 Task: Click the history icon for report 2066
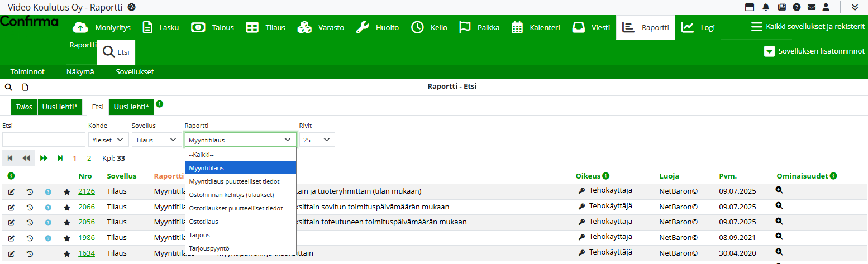coord(30,208)
